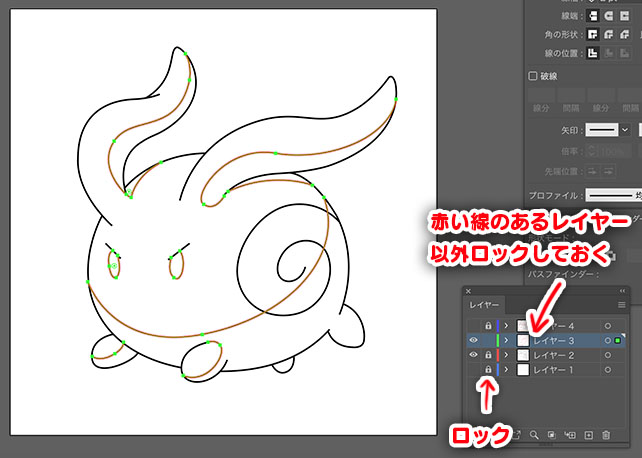The image size is (642, 458).
Task: Hide レイヤー 2 with its eye icon
Action: coord(473,355)
